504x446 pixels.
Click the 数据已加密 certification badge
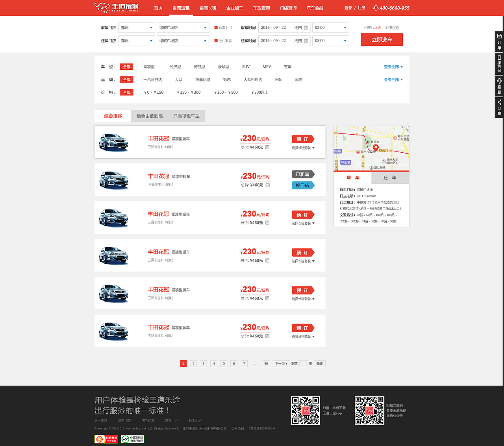[x=133, y=439]
